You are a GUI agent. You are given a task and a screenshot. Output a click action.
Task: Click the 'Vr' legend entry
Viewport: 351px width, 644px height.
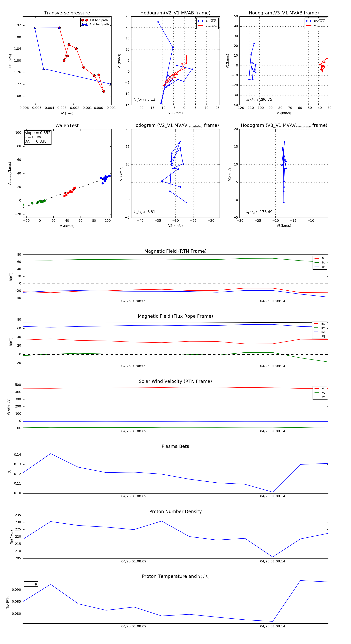point(320,389)
